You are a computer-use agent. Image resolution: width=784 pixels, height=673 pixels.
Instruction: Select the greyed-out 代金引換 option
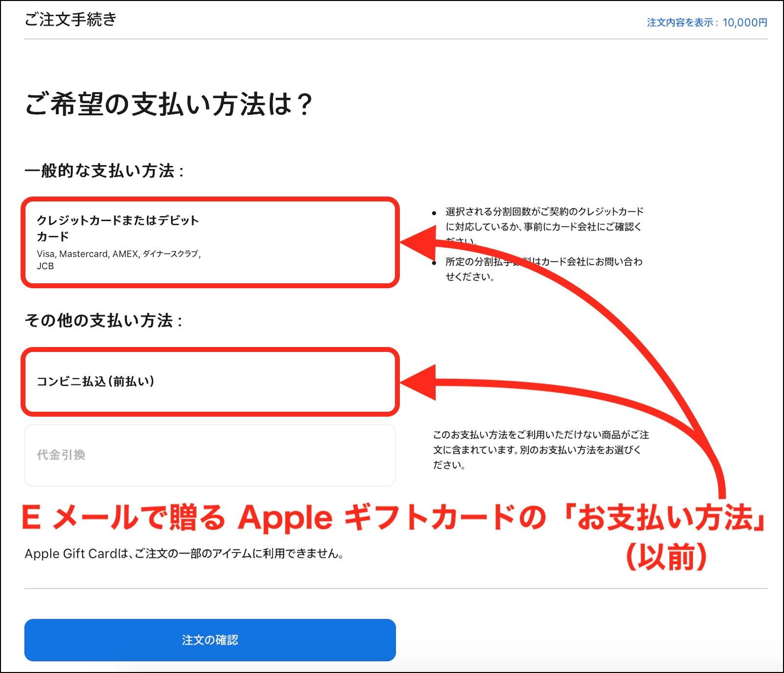click(210, 455)
